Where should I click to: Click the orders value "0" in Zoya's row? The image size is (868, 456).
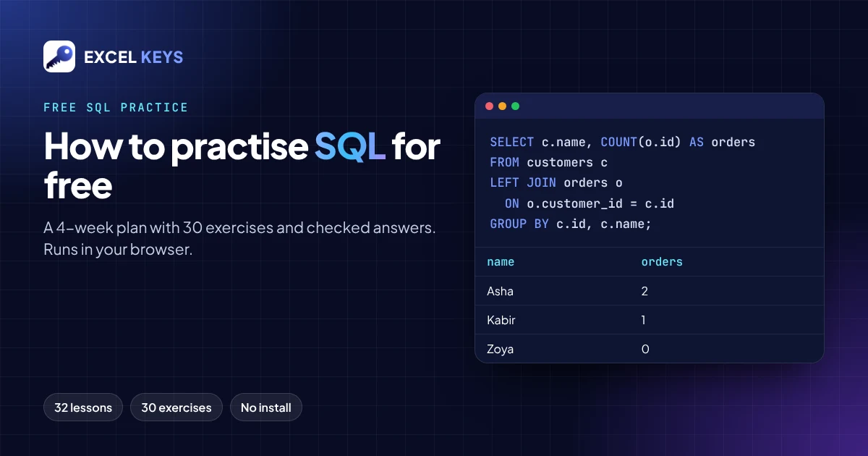(645, 349)
